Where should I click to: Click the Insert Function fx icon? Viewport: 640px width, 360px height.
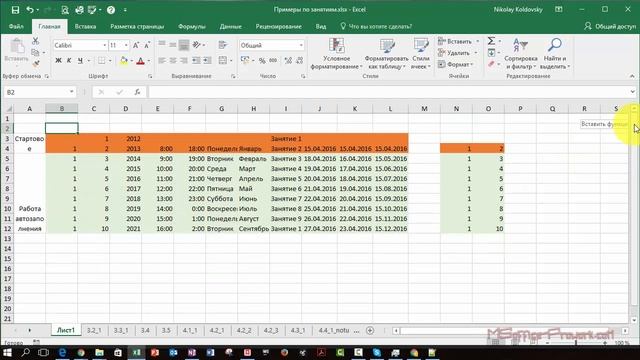pyautogui.click(x=138, y=92)
